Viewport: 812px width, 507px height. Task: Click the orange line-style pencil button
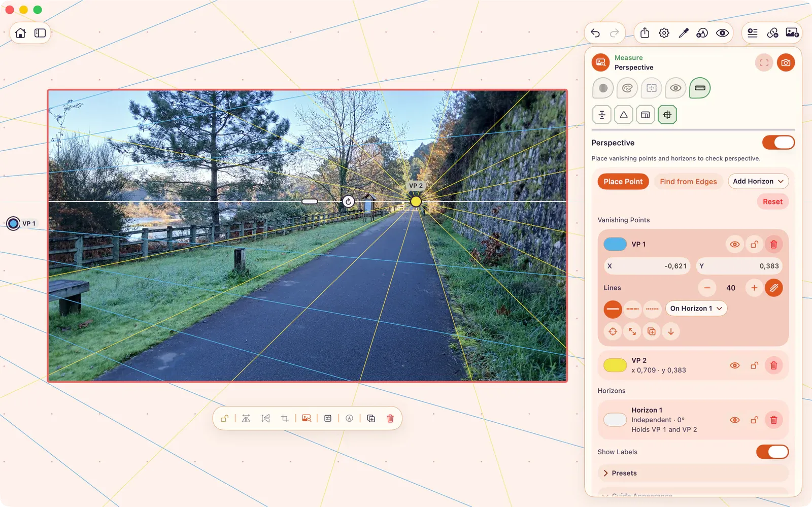tap(773, 288)
